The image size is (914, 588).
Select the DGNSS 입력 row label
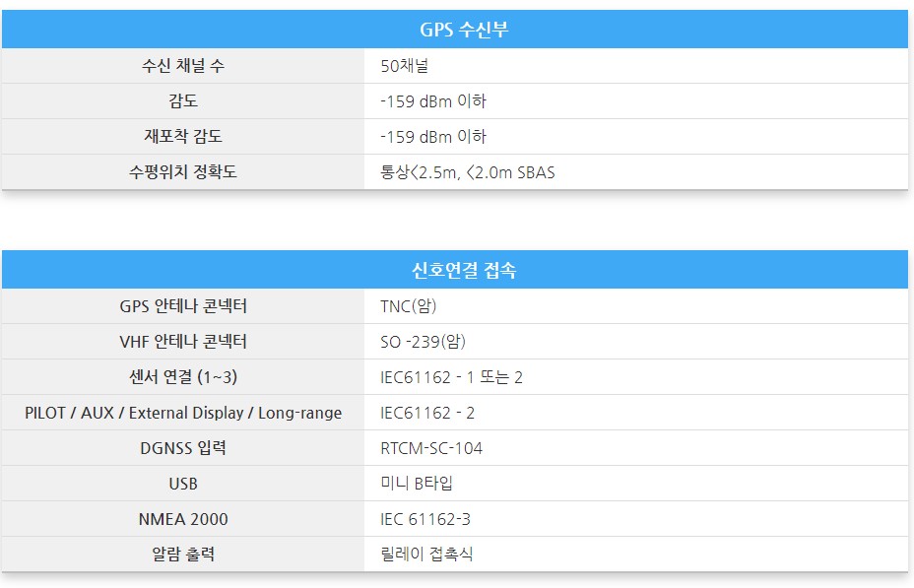[x=183, y=448]
